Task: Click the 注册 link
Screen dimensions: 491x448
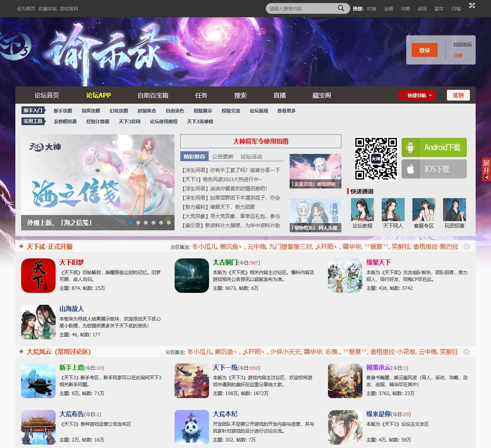Action: (458, 56)
